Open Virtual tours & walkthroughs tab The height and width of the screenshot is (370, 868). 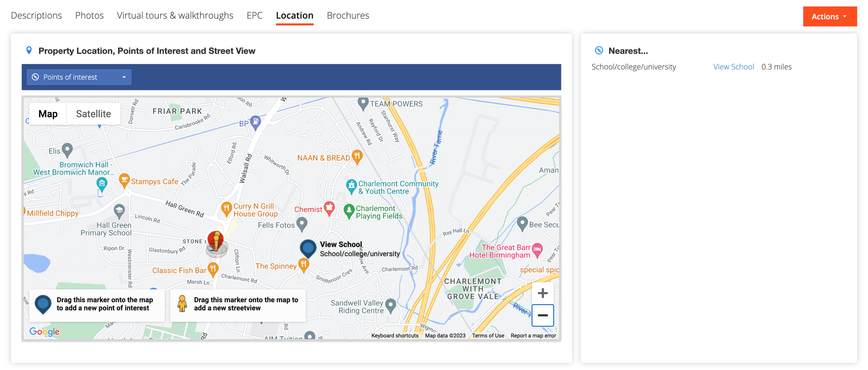(x=175, y=16)
